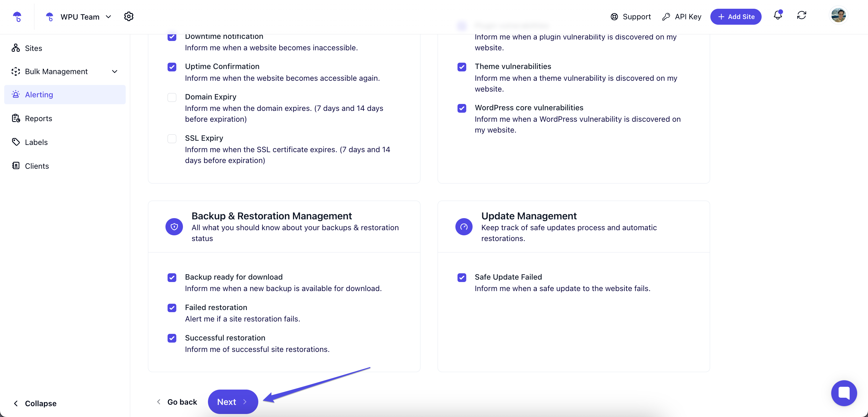
Task: Click the refresh sync icon
Action: tap(802, 15)
